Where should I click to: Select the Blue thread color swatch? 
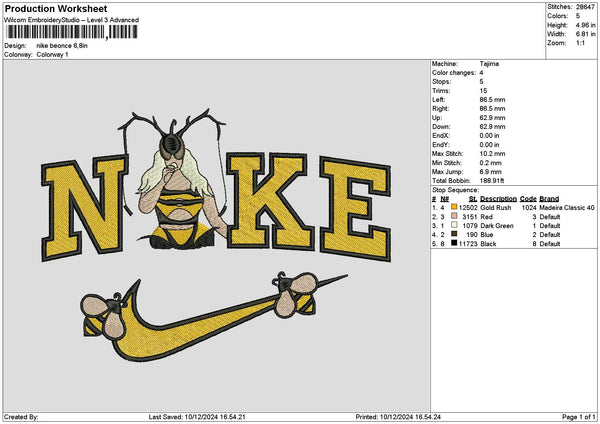pyautogui.click(x=454, y=234)
